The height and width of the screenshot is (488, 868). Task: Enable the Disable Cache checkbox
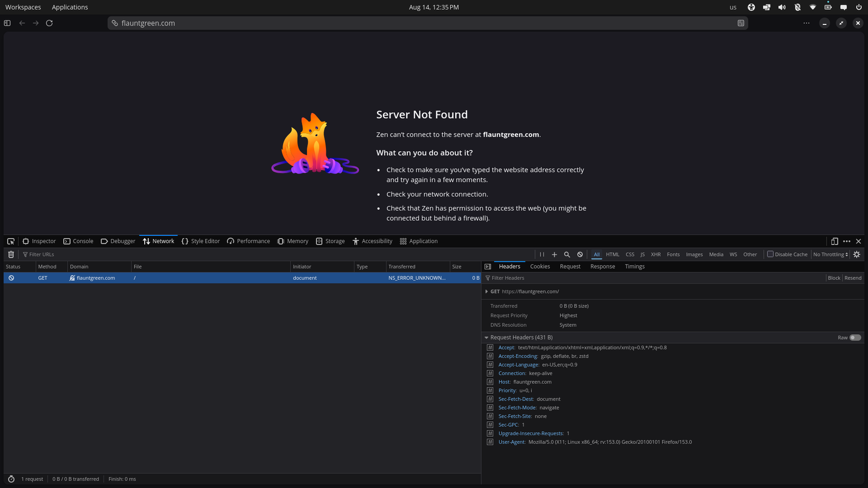(770, 254)
